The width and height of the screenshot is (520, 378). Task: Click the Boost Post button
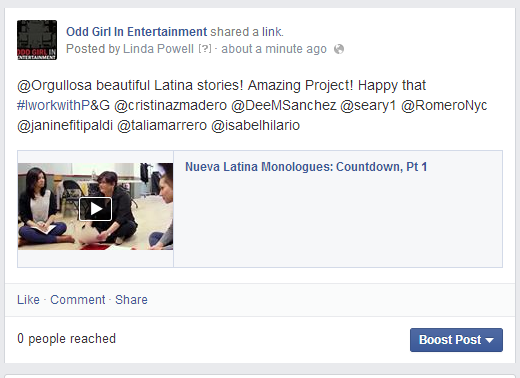coord(456,340)
